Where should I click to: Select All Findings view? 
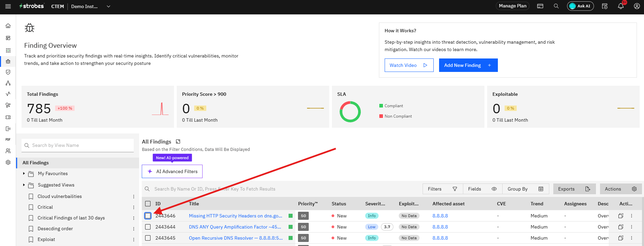[x=78, y=163]
